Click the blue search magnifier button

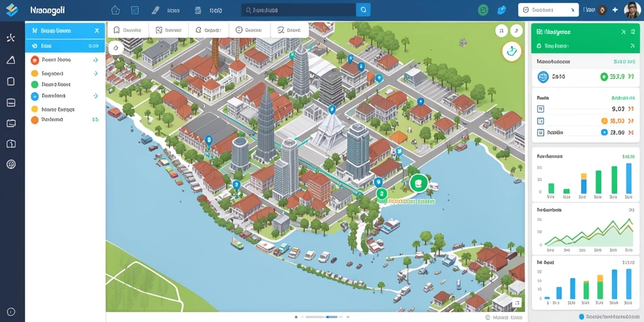[363, 10]
